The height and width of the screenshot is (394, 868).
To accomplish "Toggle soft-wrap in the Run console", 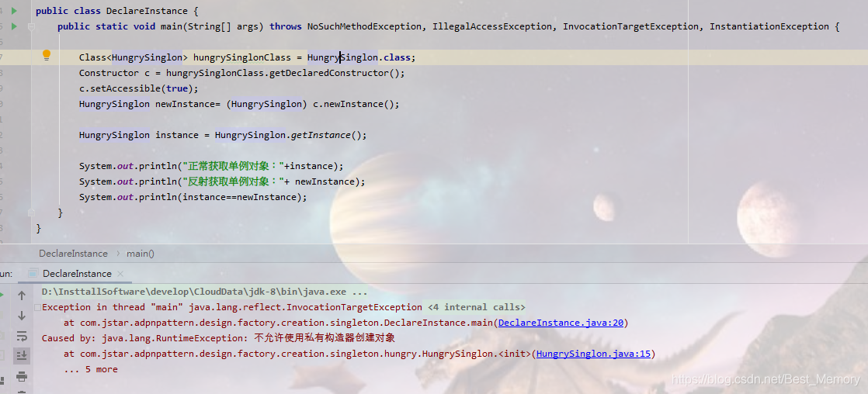I will pos(22,336).
